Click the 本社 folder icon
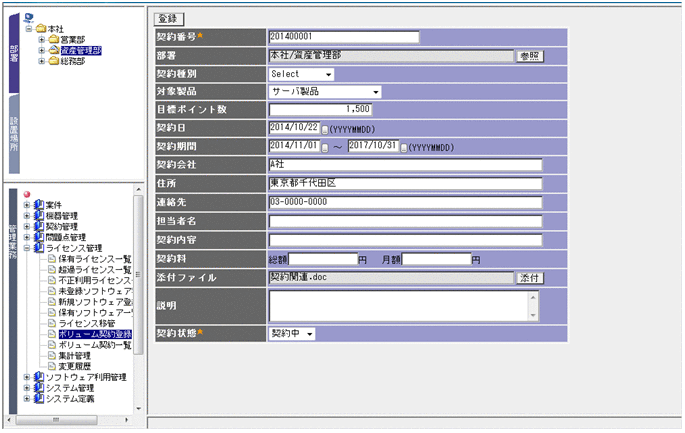 coord(41,29)
